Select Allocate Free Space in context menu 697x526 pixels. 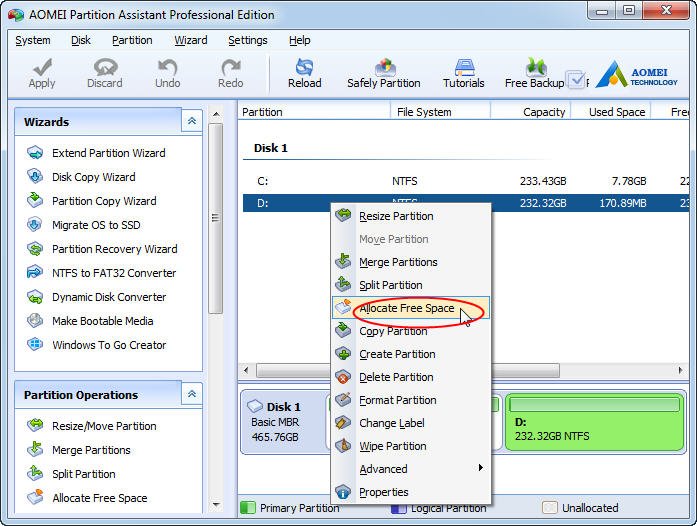point(411,308)
